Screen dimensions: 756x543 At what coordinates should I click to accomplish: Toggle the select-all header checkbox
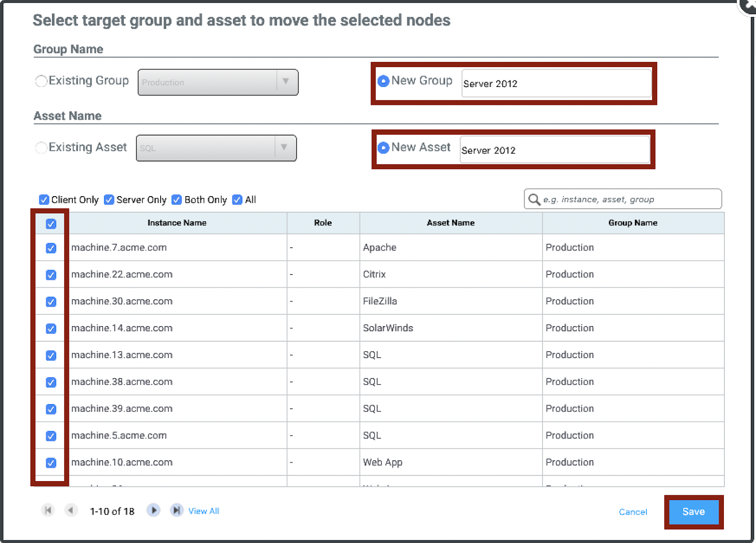(51, 224)
